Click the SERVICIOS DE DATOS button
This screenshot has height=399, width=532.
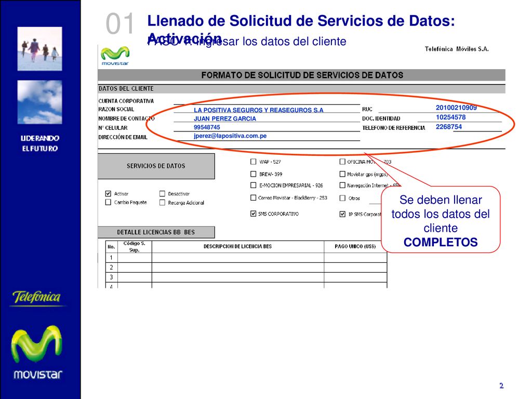pyautogui.click(x=156, y=166)
